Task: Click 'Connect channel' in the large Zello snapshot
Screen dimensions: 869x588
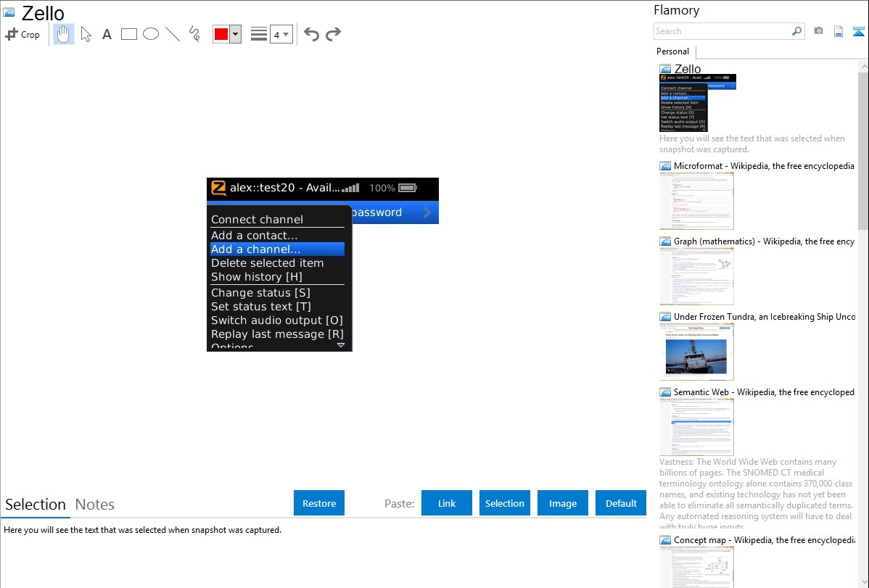Action: click(258, 220)
